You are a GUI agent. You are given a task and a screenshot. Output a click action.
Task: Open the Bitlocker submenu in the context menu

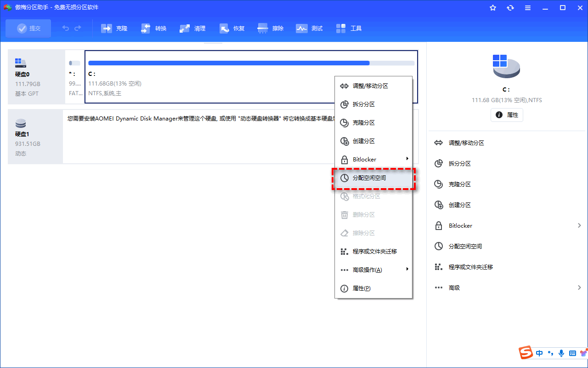373,160
